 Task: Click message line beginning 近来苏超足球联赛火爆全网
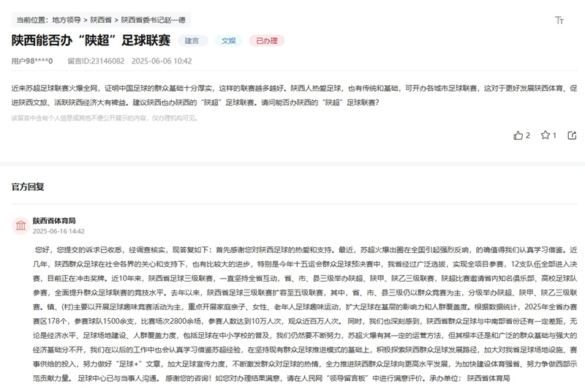point(294,88)
